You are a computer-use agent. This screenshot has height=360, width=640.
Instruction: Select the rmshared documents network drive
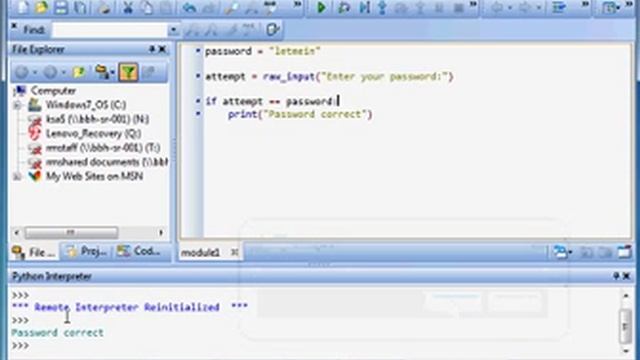coord(106,162)
